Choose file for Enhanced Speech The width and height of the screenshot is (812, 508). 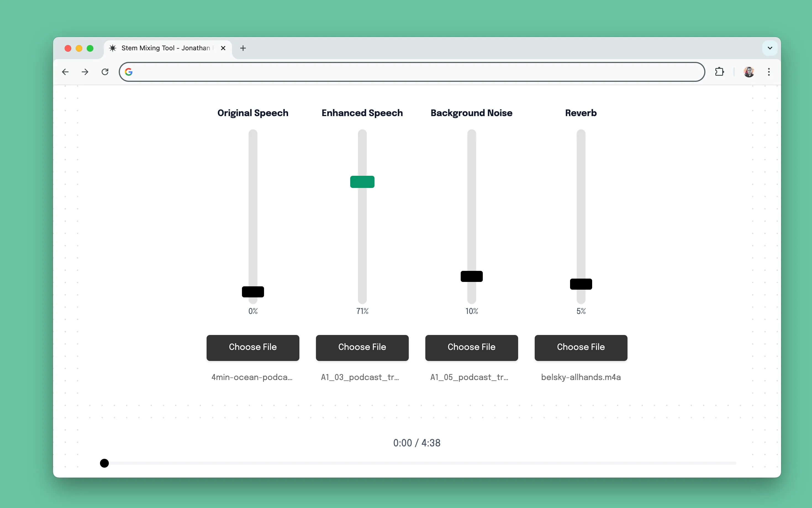[x=362, y=347]
